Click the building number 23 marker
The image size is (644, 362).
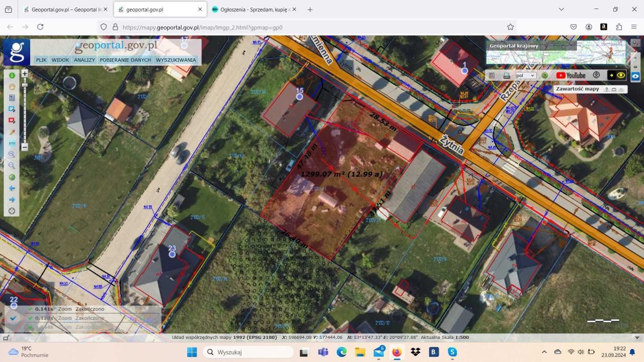coord(172,254)
